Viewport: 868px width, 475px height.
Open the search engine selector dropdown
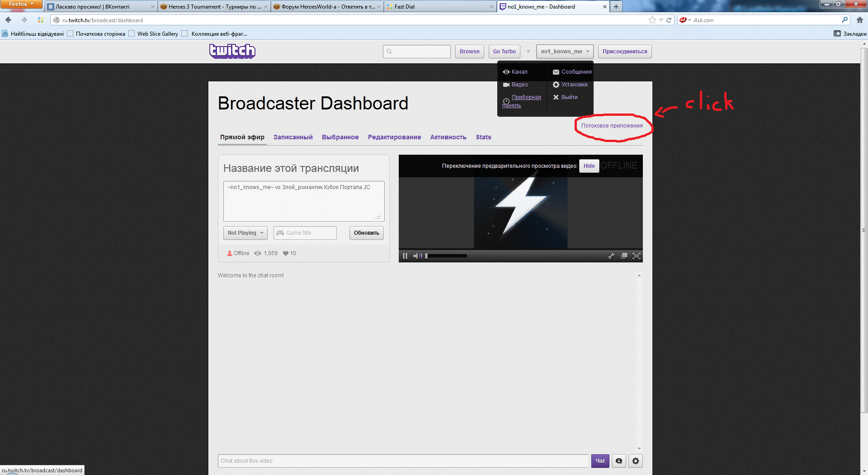[685, 20]
